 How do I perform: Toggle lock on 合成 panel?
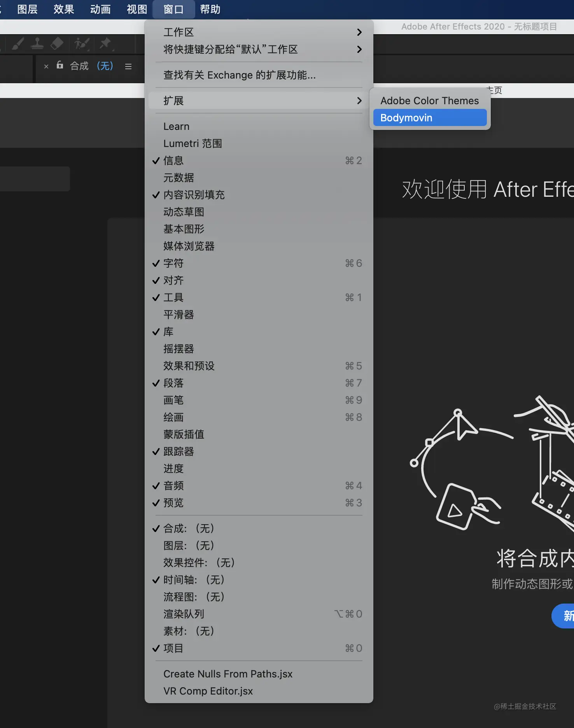coord(59,65)
